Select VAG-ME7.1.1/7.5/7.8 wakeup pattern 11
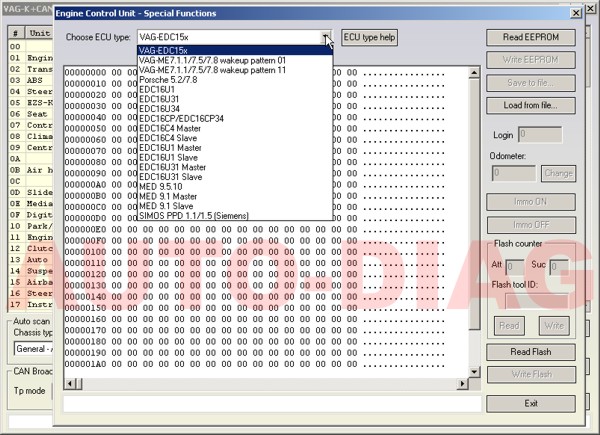The image size is (600, 435). coord(235,70)
